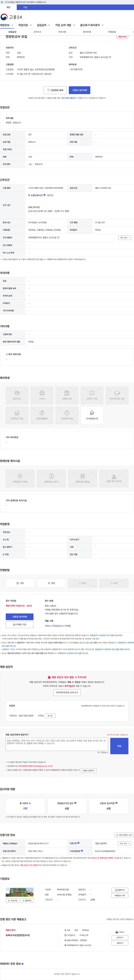Open the company 홈페이지 button
Screen dimensions: 134x980
120,890
